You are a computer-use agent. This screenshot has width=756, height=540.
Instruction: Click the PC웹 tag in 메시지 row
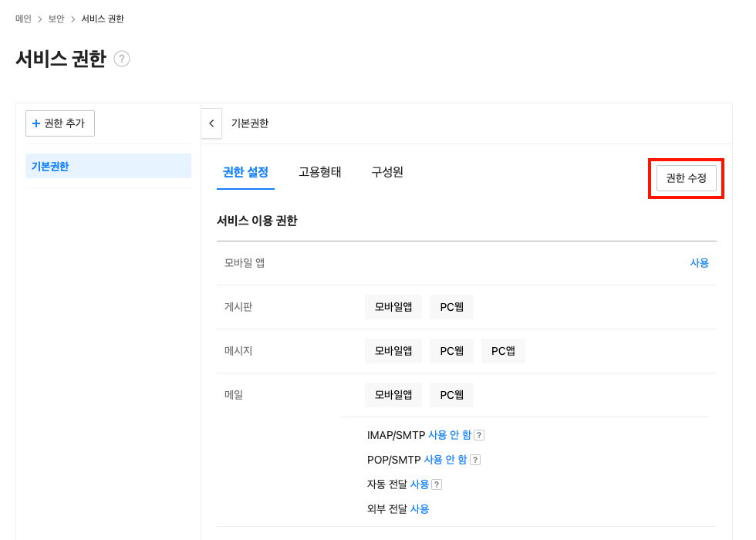tap(451, 351)
